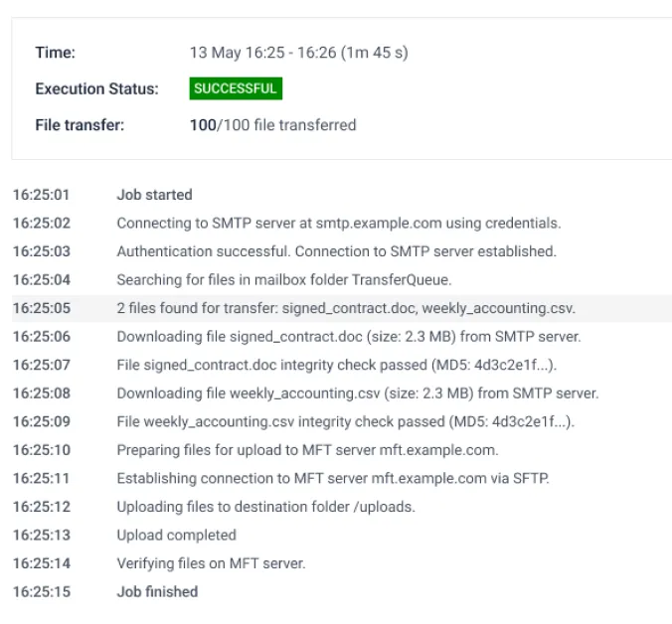Screen dimensions: 672x624
Task: Click the SUCCESSFUL execution status badge
Action: tap(236, 88)
